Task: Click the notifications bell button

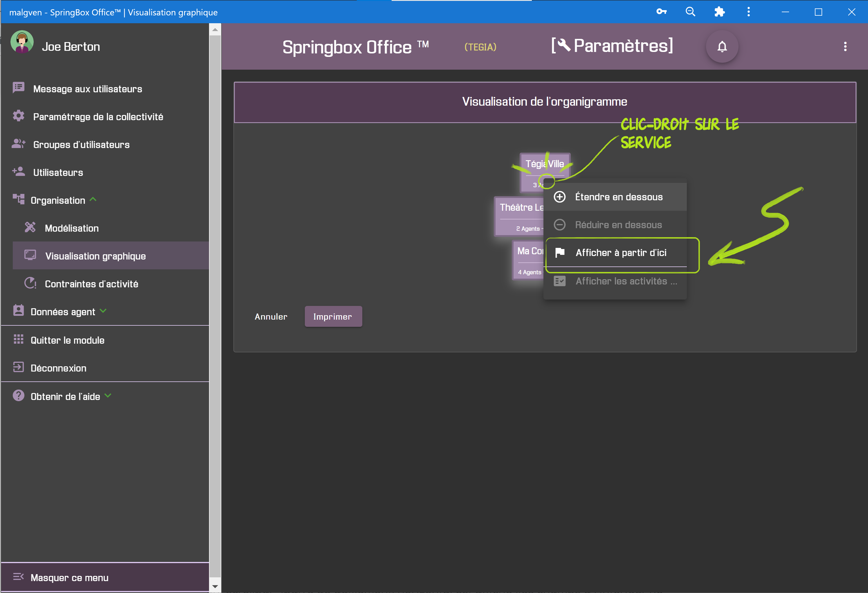Action: click(x=722, y=46)
